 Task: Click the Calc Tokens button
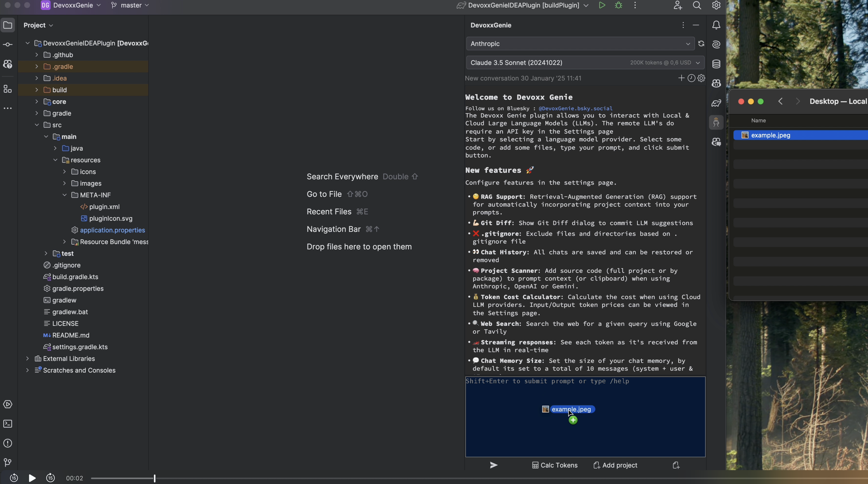(555, 465)
